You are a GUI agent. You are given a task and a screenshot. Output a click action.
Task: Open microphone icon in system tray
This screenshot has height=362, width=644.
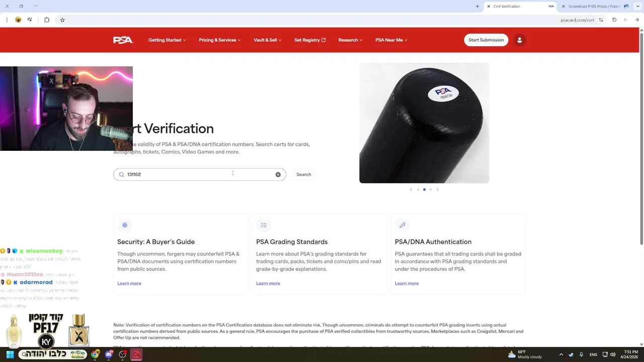click(x=581, y=354)
